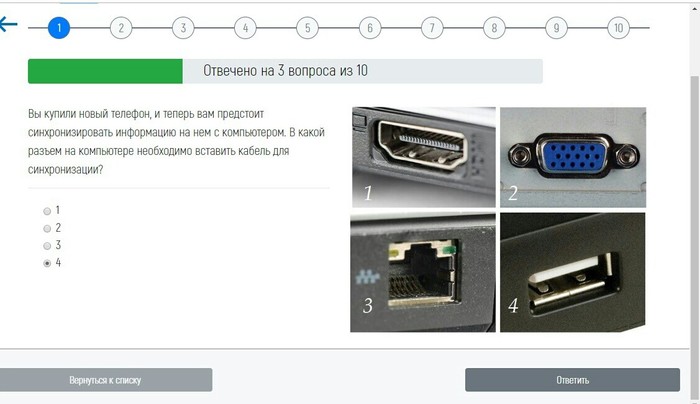Screen dimensions: 700x404
Task: Click the Ответить button
Action: [x=572, y=380]
